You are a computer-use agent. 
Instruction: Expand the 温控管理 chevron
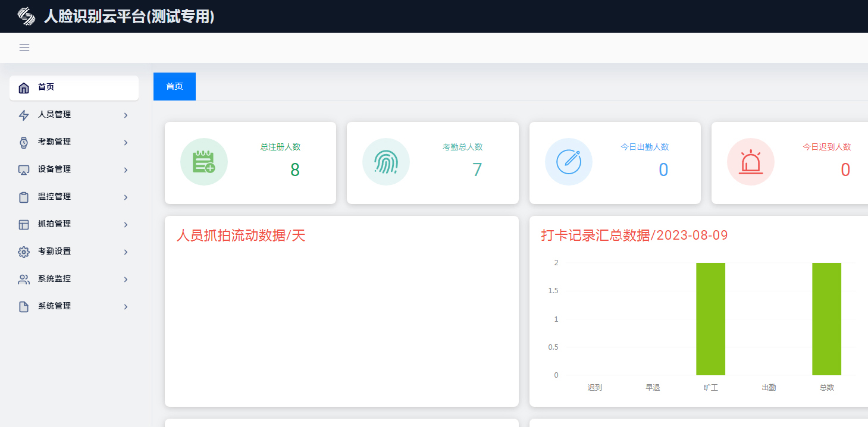click(126, 197)
